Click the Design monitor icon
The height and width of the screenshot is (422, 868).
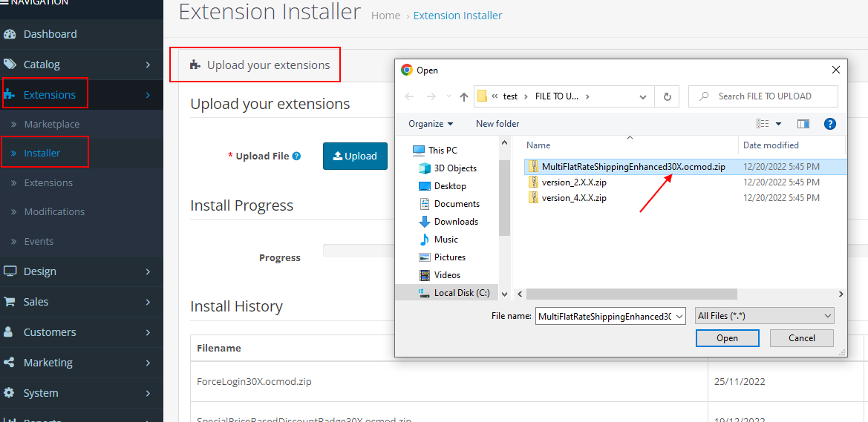click(10, 271)
